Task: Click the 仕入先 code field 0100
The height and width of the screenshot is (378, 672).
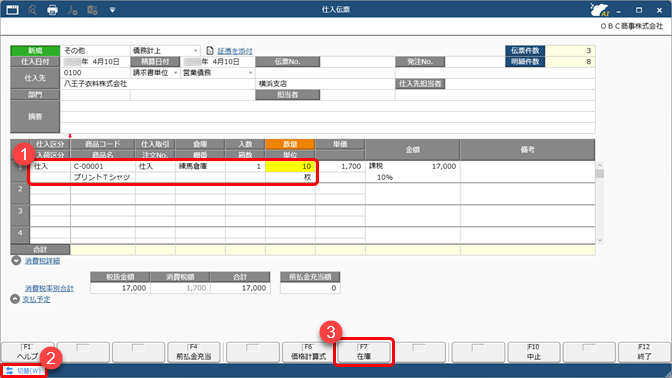Action: [x=95, y=73]
